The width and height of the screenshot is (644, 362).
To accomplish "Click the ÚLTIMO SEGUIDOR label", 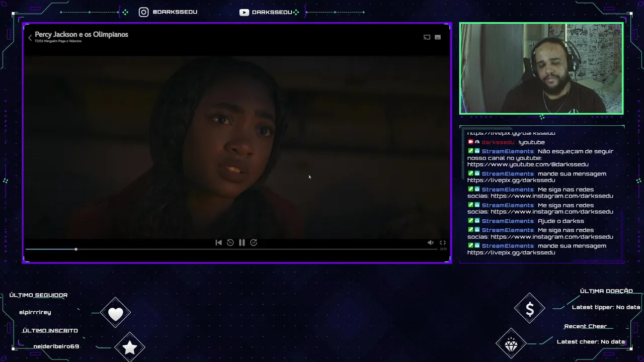I will (x=38, y=295).
